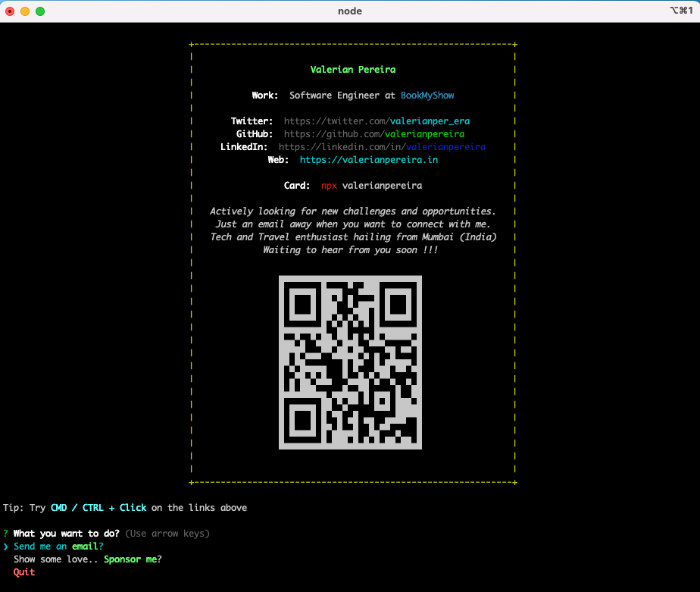
Task: Minimize the window with yellow button
Action: 25,11
